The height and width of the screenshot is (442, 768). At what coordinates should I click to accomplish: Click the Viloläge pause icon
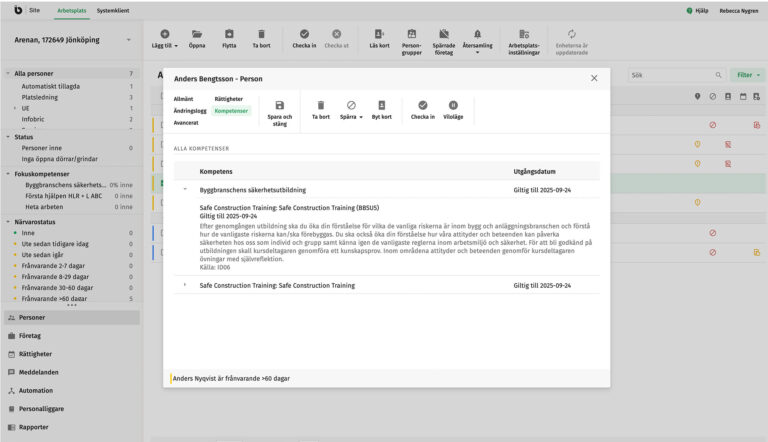(453, 105)
